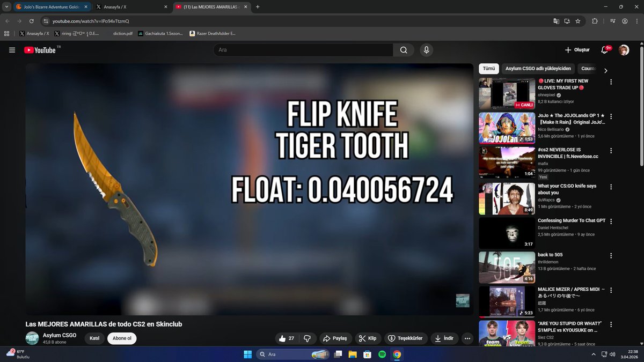Bookmark this page with the star

click(578, 21)
